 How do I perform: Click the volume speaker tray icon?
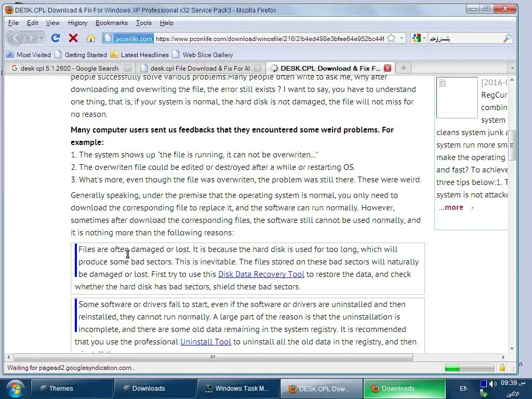[x=493, y=384]
